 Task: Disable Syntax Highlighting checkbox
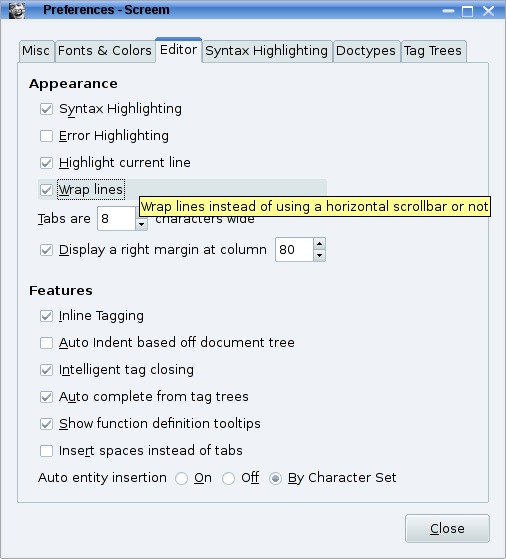tap(46, 109)
